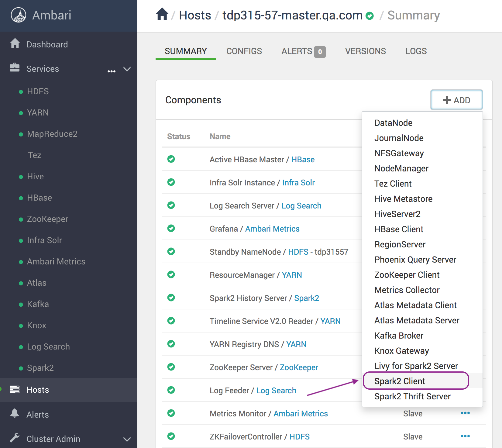The height and width of the screenshot is (448, 502).
Task: Select Spark2 Client from the add list
Action: 400,381
